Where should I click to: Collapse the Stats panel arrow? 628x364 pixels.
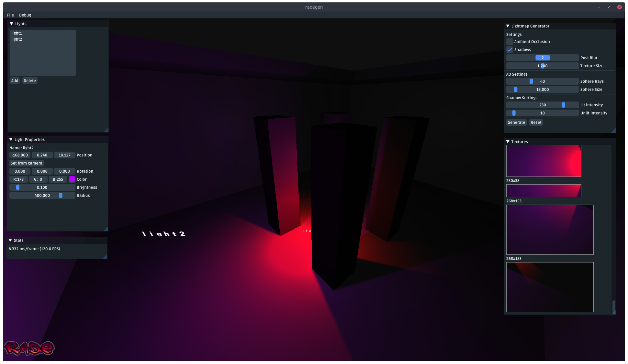tap(10, 241)
